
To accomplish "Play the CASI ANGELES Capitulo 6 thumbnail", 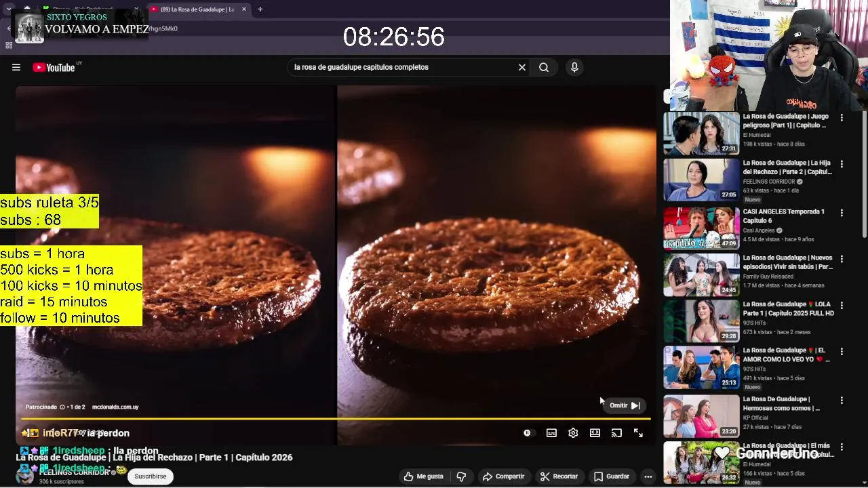I will point(701,228).
